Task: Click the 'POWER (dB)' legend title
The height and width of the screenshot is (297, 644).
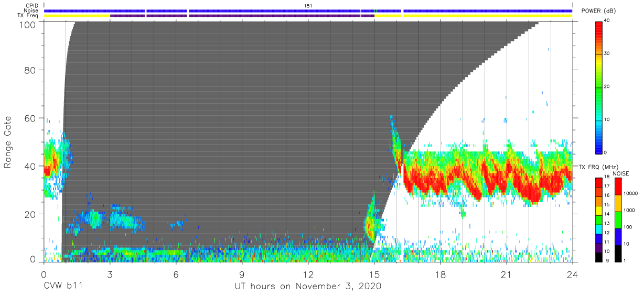Action: pyautogui.click(x=599, y=11)
